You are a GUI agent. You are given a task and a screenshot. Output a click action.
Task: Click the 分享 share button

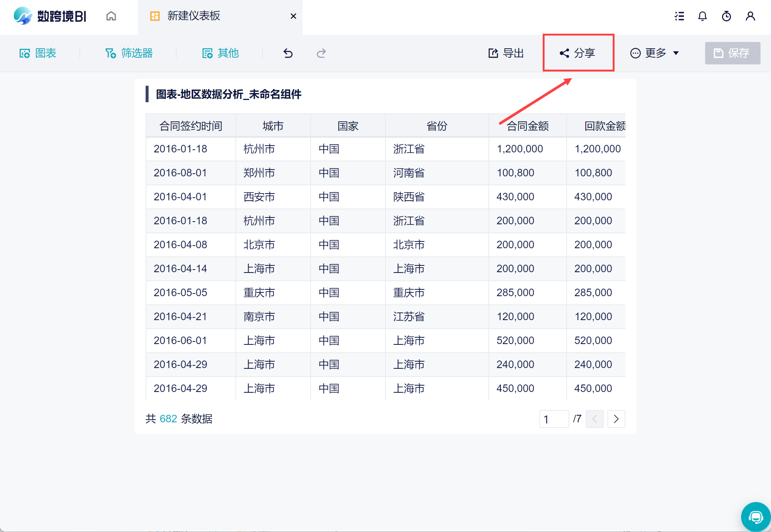coord(578,53)
